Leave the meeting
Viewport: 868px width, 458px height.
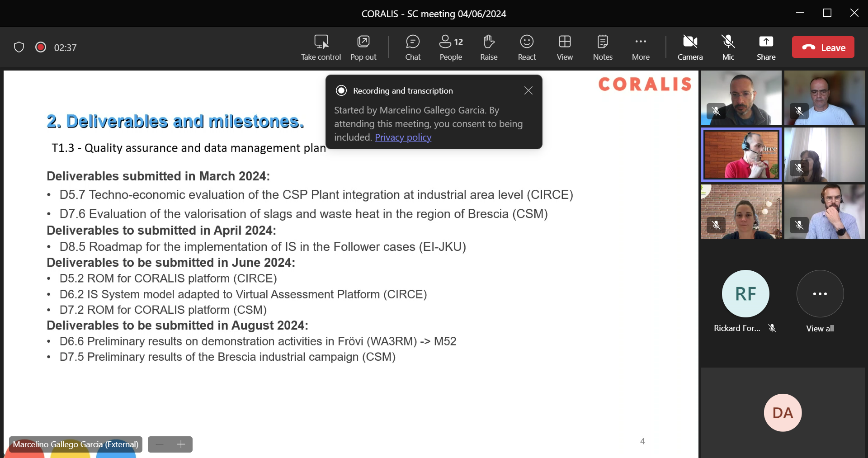(x=823, y=47)
